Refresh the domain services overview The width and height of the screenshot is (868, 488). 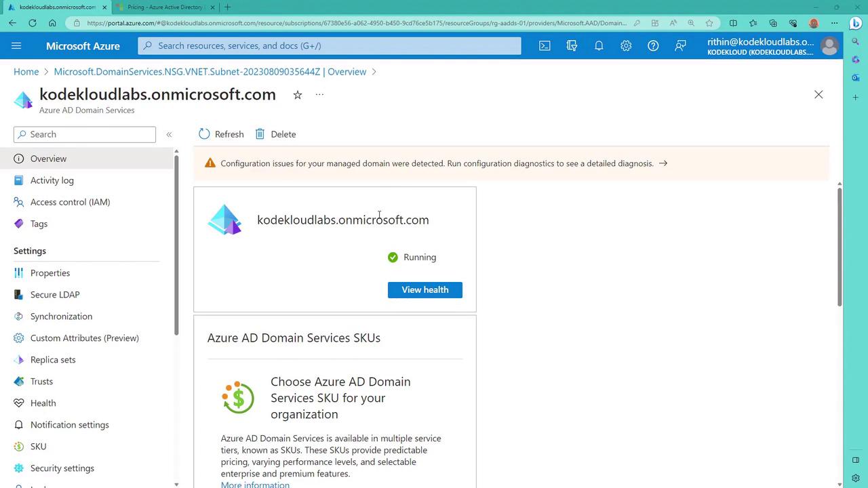221,134
